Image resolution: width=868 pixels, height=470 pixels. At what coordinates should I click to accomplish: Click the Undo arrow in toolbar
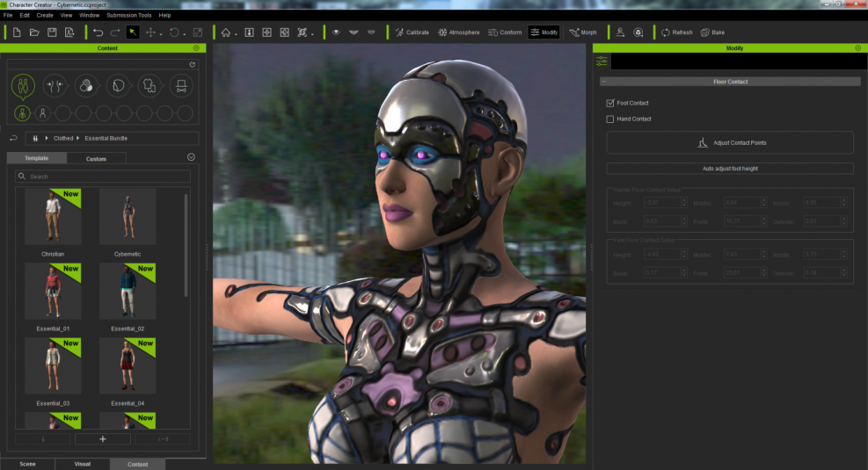(x=98, y=33)
